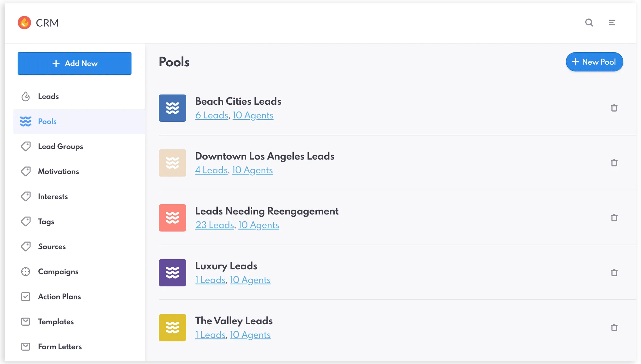Select Motivations in the sidebar

tap(58, 171)
